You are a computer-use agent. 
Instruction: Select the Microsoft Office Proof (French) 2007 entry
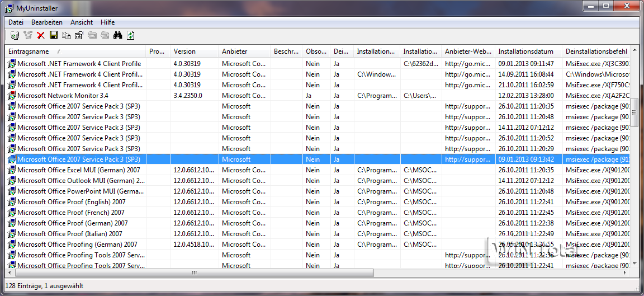click(71, 213)
